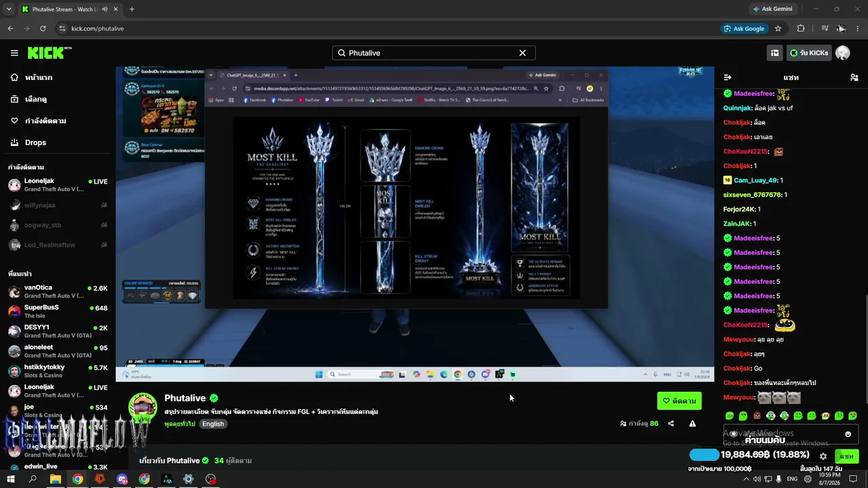Open the Windows Start menu
868x488 pixels.
(11, 479)
